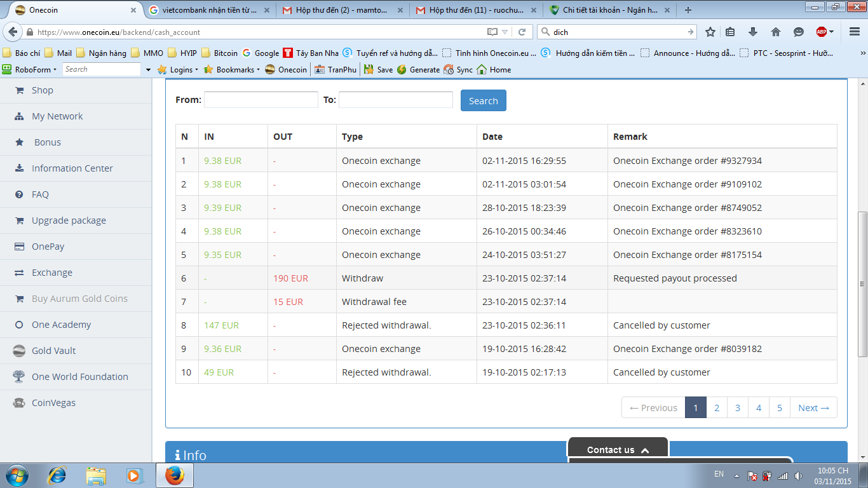This screenshot has width=868, height=488.
Task: Click the page vertical scrollbar
Action: point(862,283)
